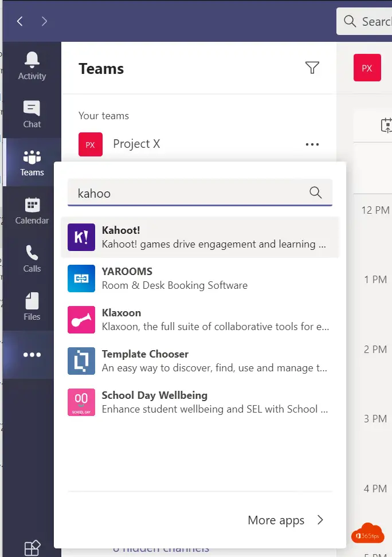Click the app search field containing kahoo
Image resolution: width=392 pixels, height=557 pixels.
(x=200, y=193)
